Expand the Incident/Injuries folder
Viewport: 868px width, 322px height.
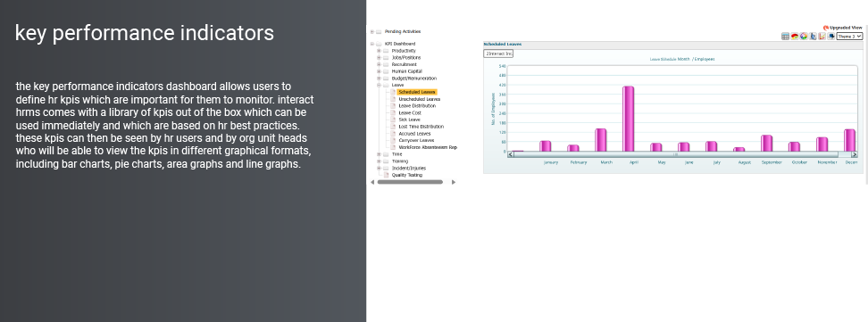pyautogui.click(x=380, y=169)
